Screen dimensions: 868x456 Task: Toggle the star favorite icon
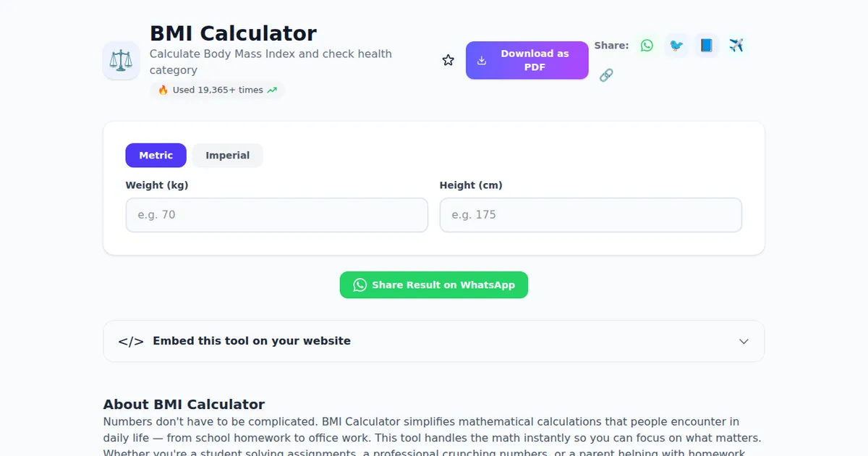click(448, 60)
